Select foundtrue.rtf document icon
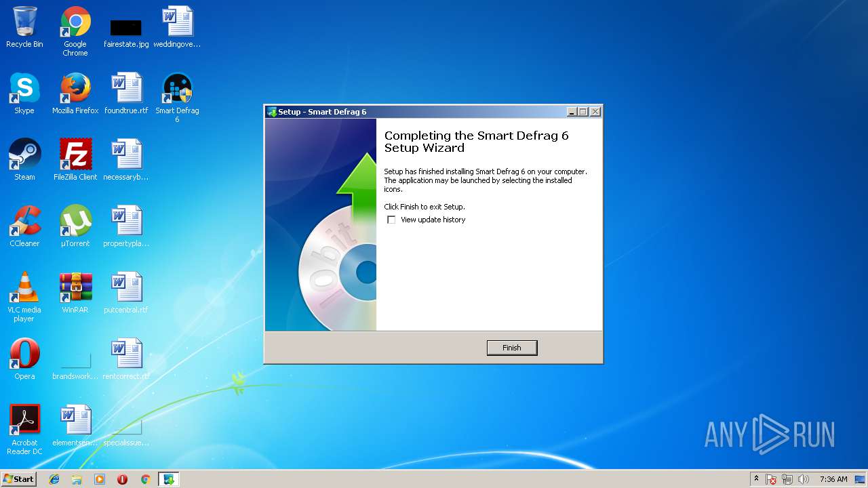Screen dimensions: 868x488 click(126, 94)
